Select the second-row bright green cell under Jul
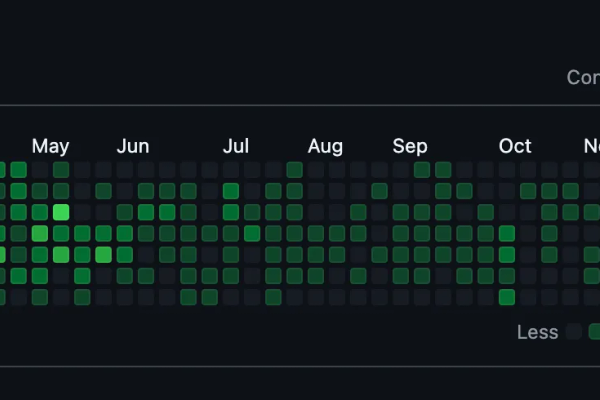 (231, 191)
